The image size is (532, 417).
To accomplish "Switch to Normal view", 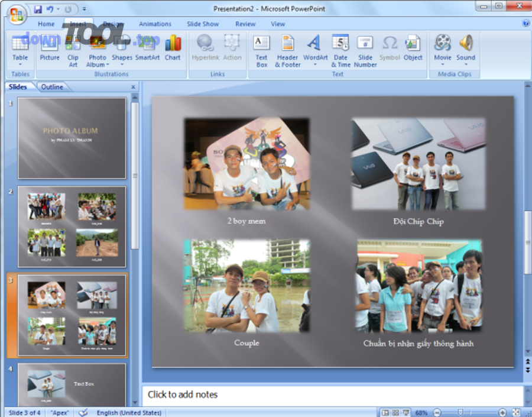I will [386, 412].
